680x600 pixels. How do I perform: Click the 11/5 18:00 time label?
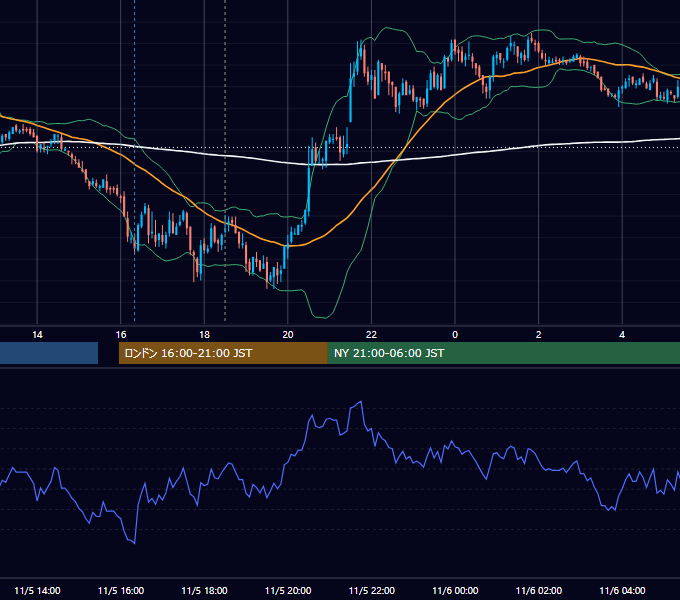click(x=204, y=590)
